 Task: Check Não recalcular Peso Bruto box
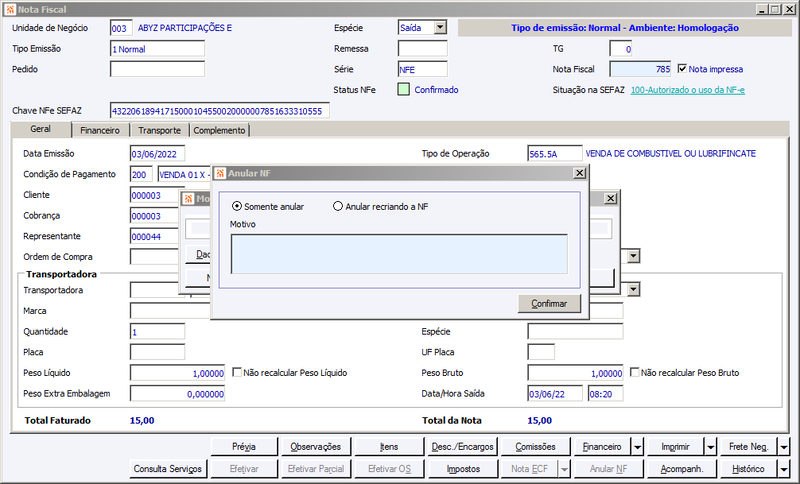click(x=635, y=372)
